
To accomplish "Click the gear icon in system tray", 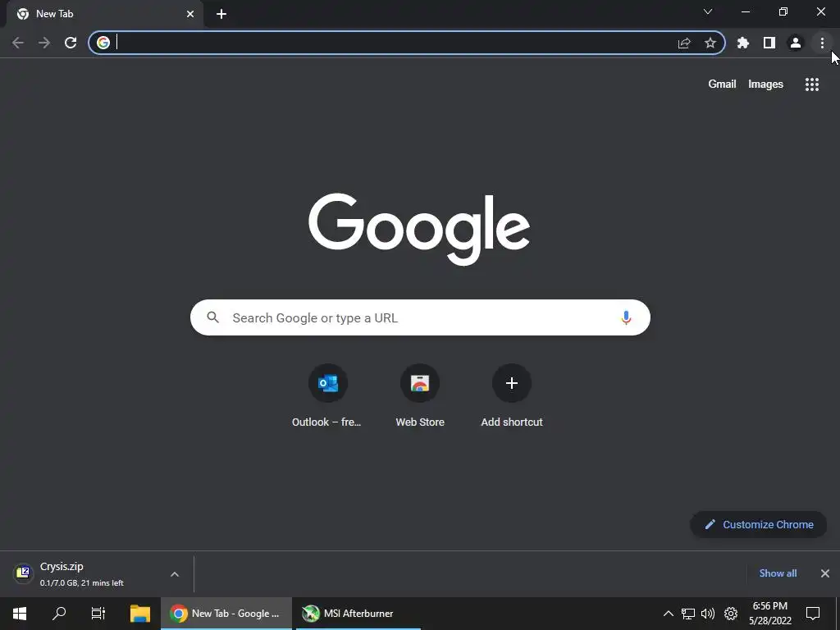I will (x=731, y=614).
